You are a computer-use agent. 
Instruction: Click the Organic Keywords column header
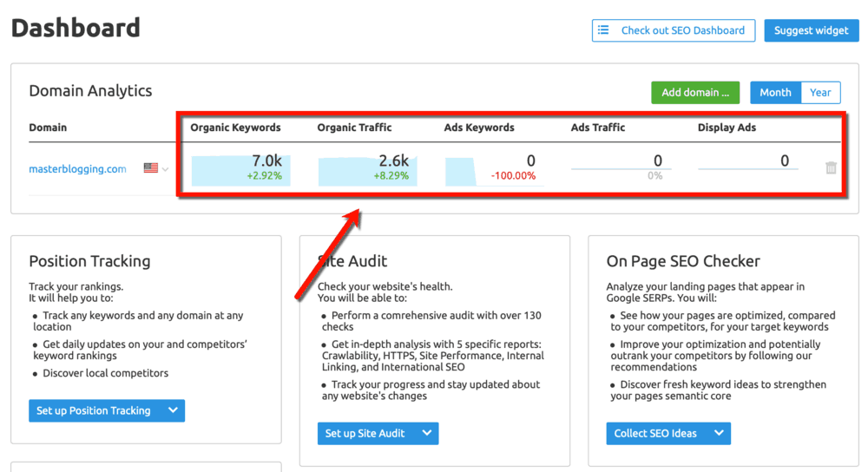[x=235, y=128]
